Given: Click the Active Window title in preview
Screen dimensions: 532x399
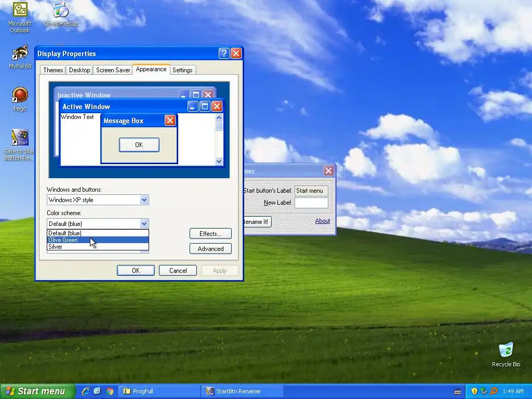Looking at the screenshot, I should (86, 107).
